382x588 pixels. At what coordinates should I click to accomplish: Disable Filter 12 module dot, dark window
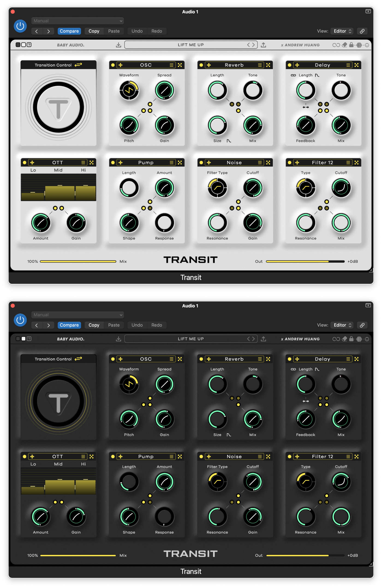[290, 456]
